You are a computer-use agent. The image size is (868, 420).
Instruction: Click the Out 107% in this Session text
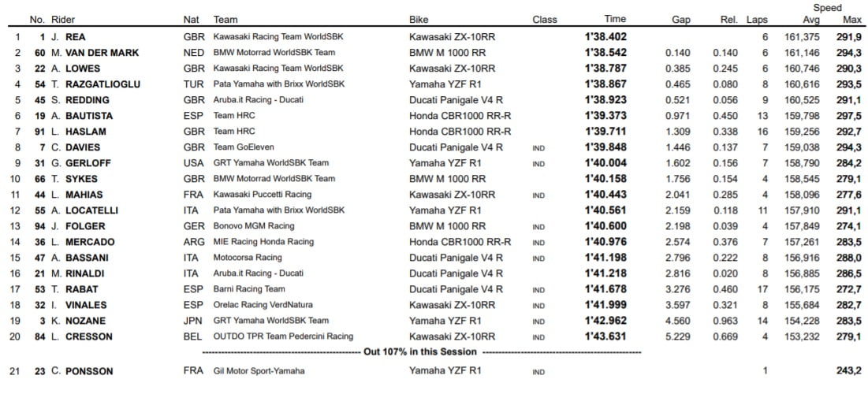(419, 352)
